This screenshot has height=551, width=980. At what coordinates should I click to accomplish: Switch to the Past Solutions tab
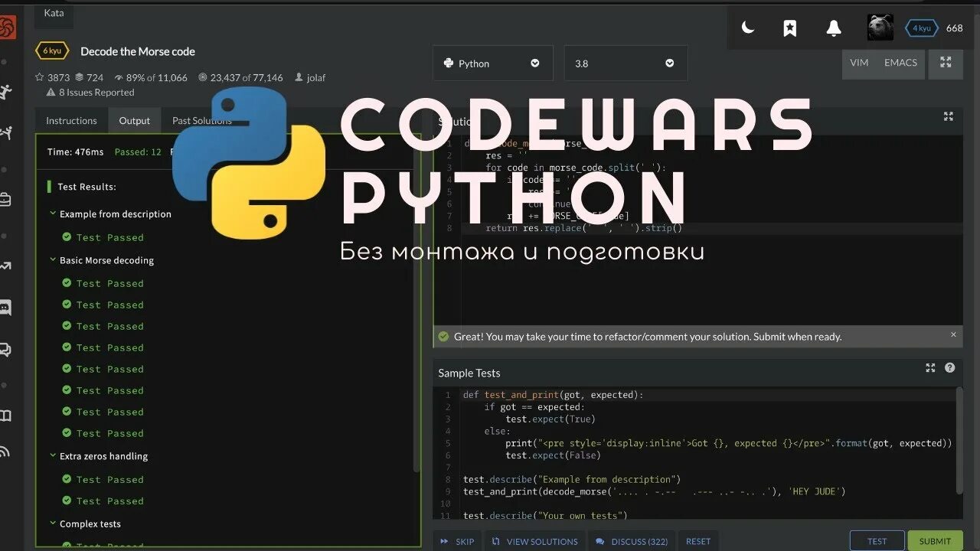pyautogui.click(x=202, y=120)
